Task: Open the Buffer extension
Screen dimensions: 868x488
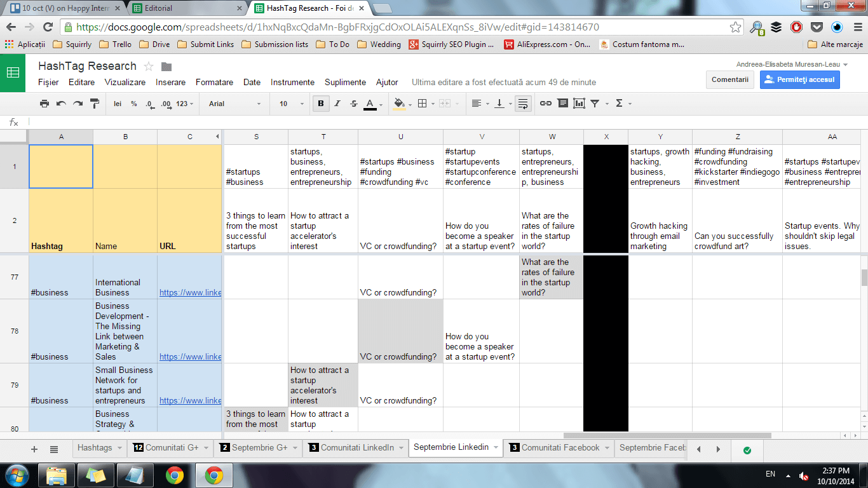Action: [776, 27]
